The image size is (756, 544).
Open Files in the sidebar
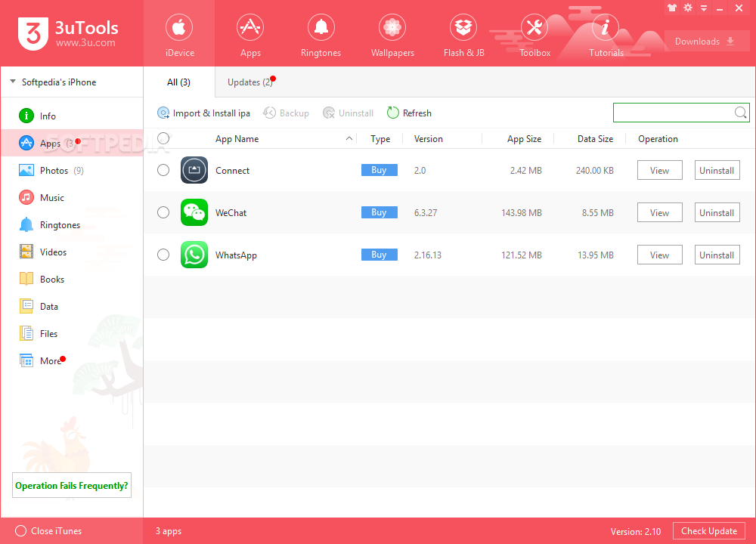pos(72,333)
